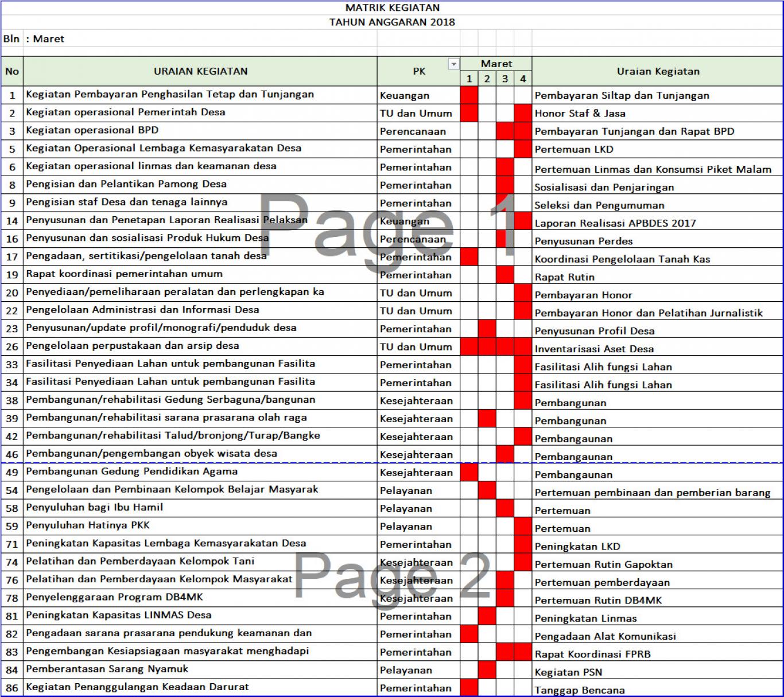Image resolution: width=784 pixels, height=697 pixels.
Task: Select row number 86 cell
Action: pyautogui.click(x=12, y=688)
